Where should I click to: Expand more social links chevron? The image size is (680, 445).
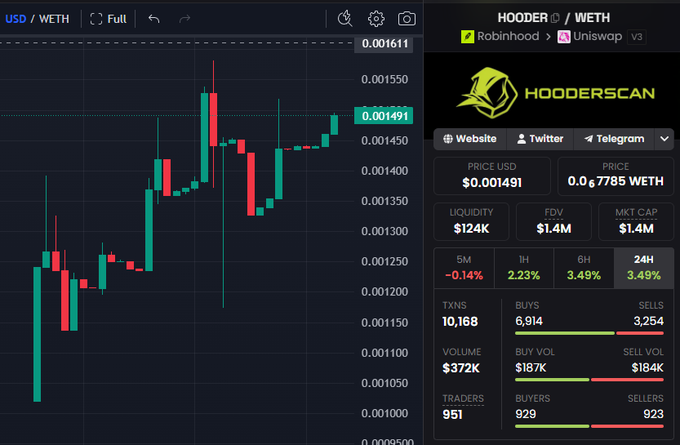[x=664, y=139]
